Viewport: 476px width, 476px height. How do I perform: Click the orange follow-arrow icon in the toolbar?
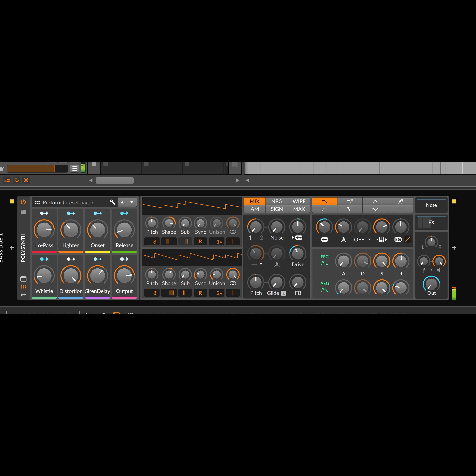[16, 180]
